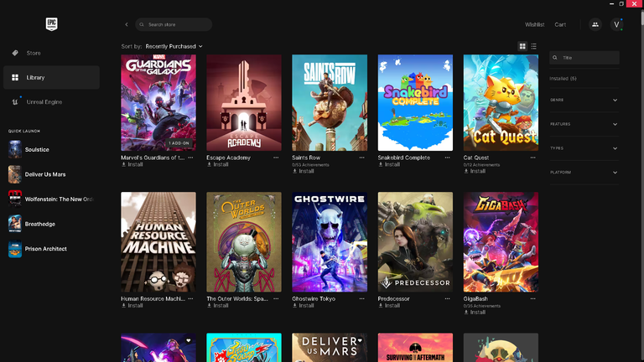Launch Breathedge from Quick Launch
The width and height of the screenshot is (644, 362).
(x=51, y=224)
